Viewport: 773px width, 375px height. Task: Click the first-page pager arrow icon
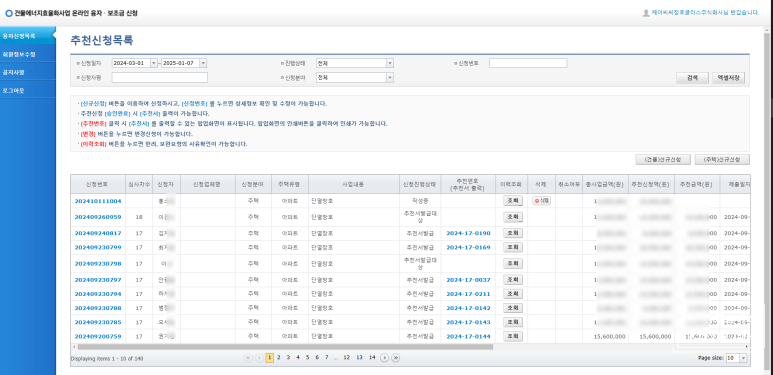[x=248, y=358]
